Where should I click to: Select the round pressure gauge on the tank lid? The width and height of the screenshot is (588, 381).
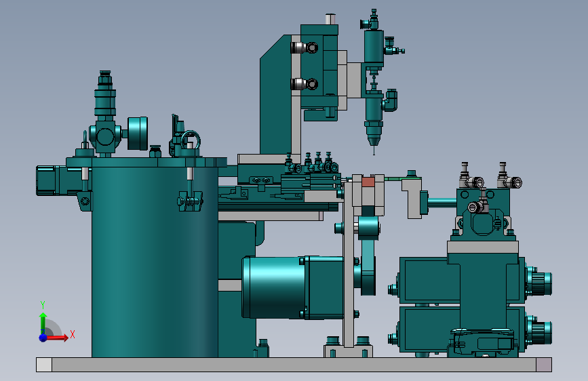click(137, 134)
